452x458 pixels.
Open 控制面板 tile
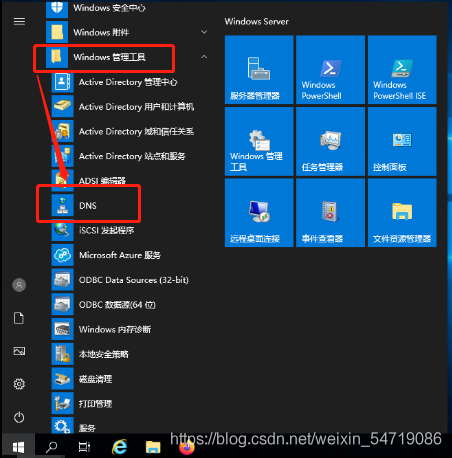[x=402, y=141]
